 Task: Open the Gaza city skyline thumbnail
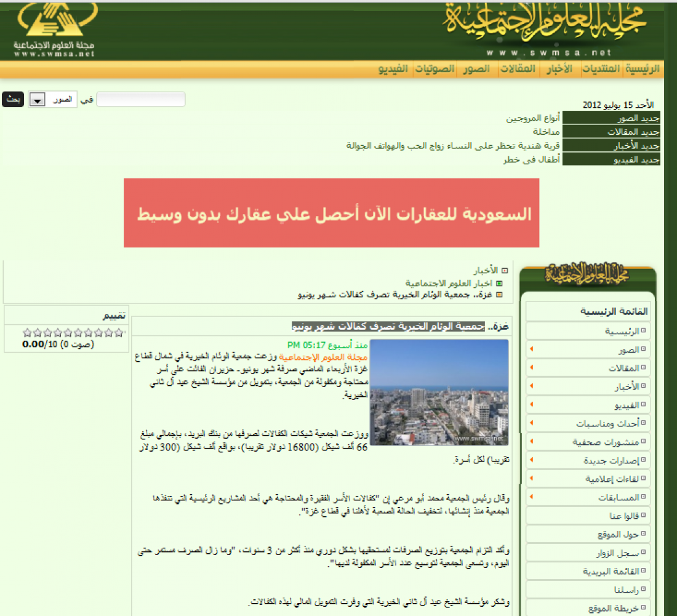point(439,393)
